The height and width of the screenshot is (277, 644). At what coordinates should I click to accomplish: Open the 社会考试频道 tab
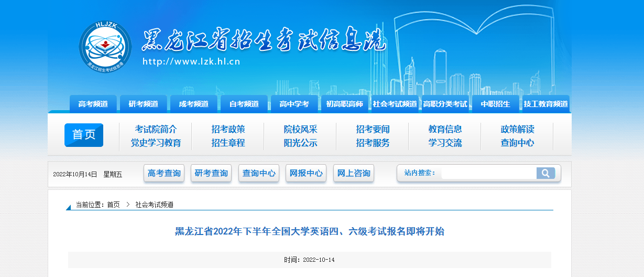tap(395, 104)
